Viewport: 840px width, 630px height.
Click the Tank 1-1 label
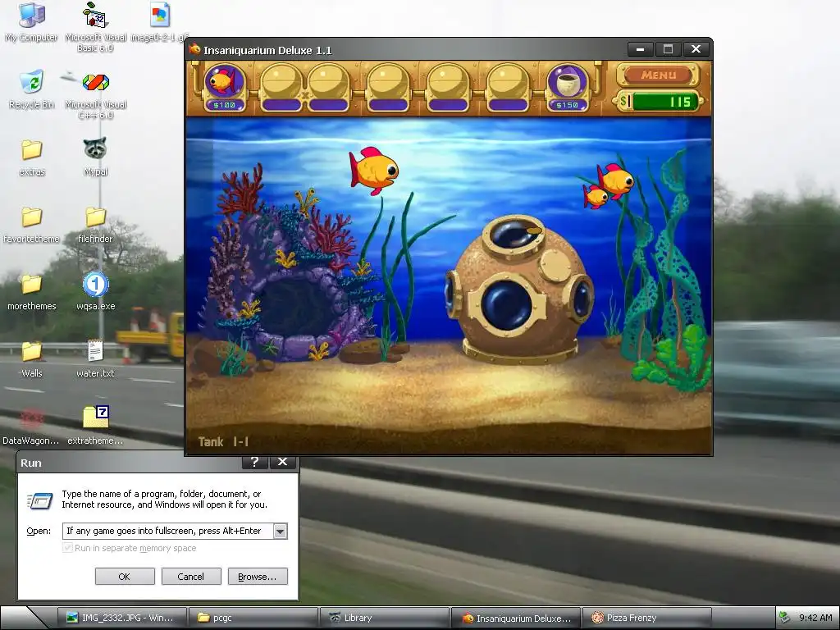[223, 441]
